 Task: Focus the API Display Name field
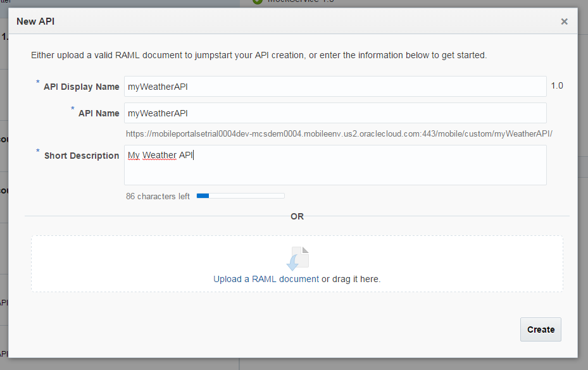tap(335, 87)
